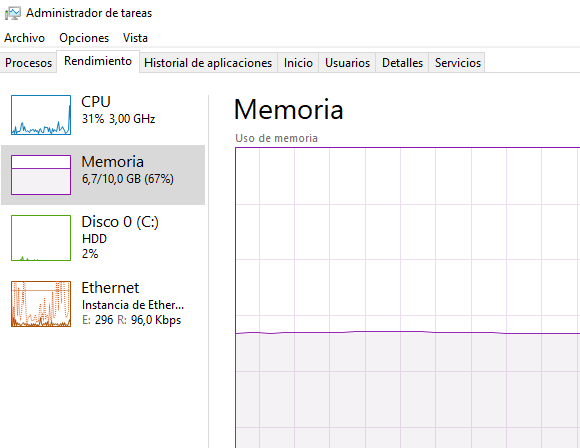
Task: Select the Disco 0 HDD 2% entry
Action: (x=103, y=238)
